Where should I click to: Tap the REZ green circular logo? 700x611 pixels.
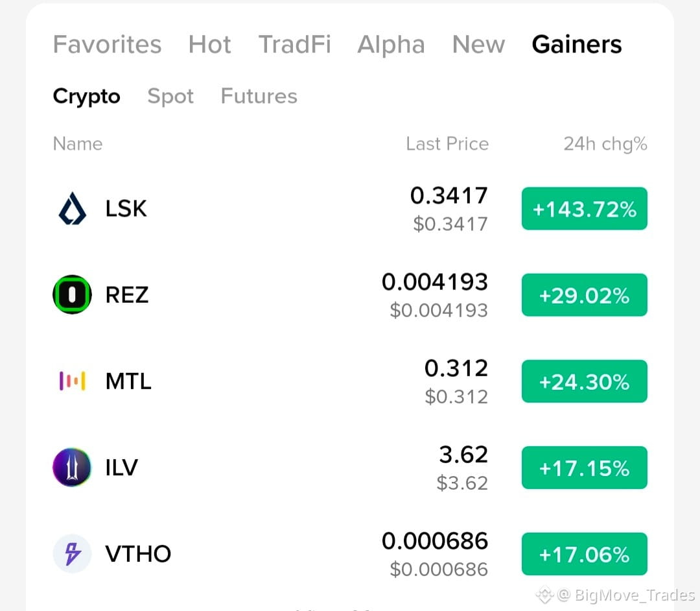[73, 294]
